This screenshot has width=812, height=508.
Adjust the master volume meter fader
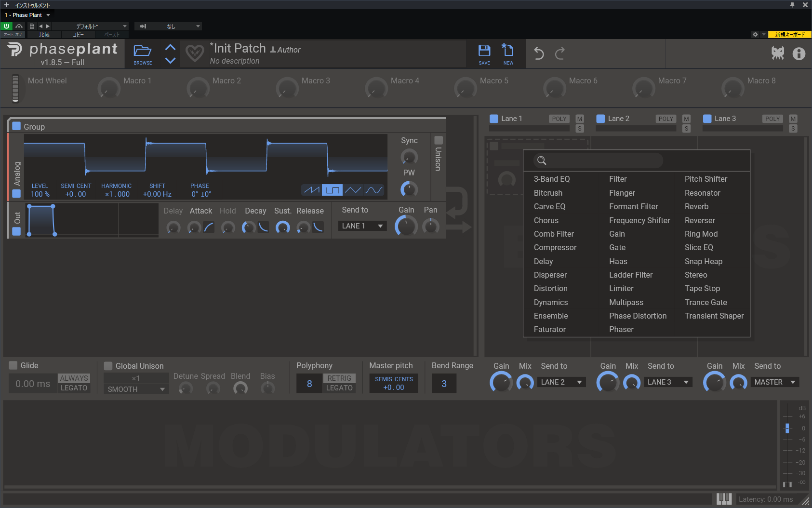tap(787, 428)
